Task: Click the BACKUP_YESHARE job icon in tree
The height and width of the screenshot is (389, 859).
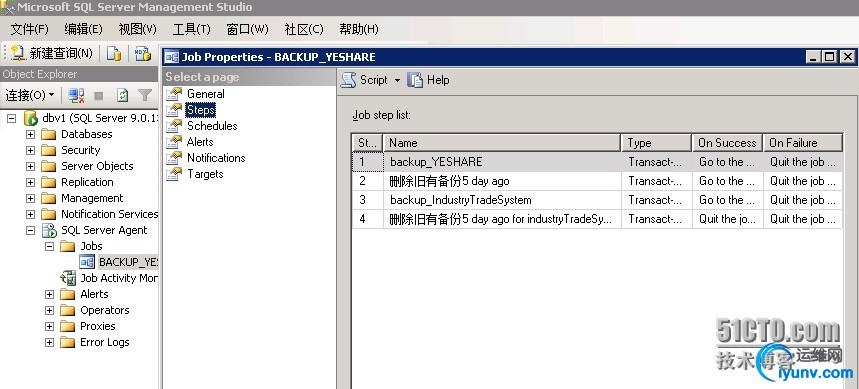Action: 87,262
